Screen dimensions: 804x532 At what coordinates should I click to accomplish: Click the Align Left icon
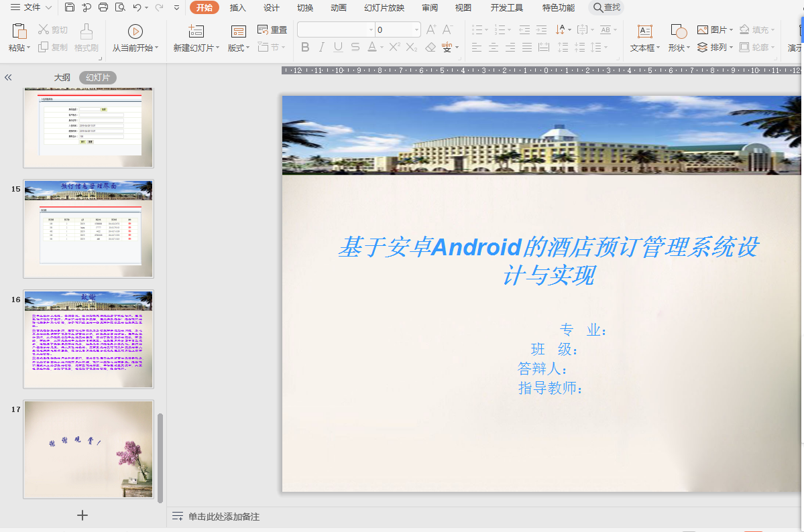476,48
